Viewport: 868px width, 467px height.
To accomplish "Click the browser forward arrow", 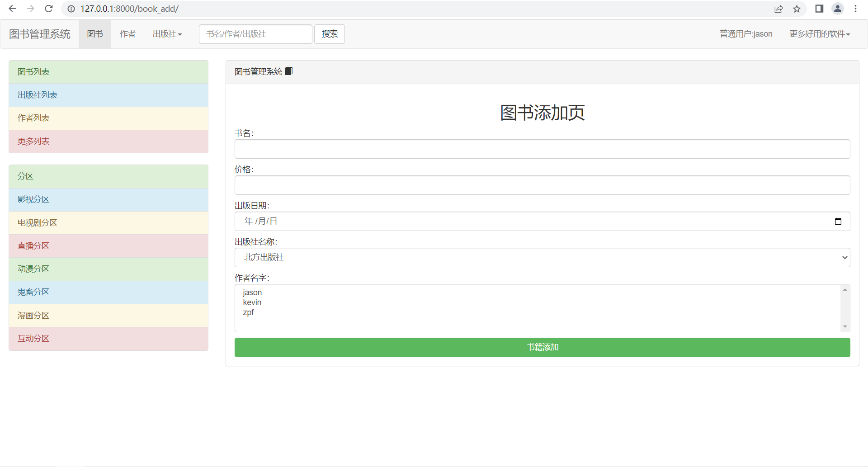I will pos(30,9).
